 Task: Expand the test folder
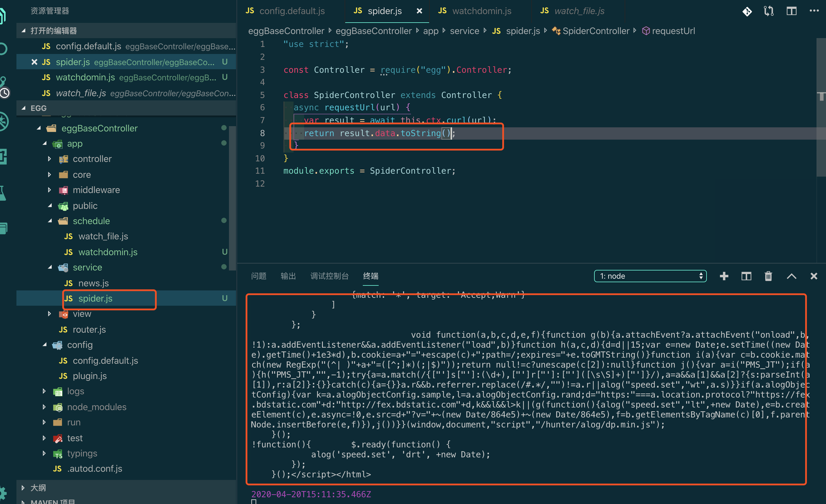[44, 438]
